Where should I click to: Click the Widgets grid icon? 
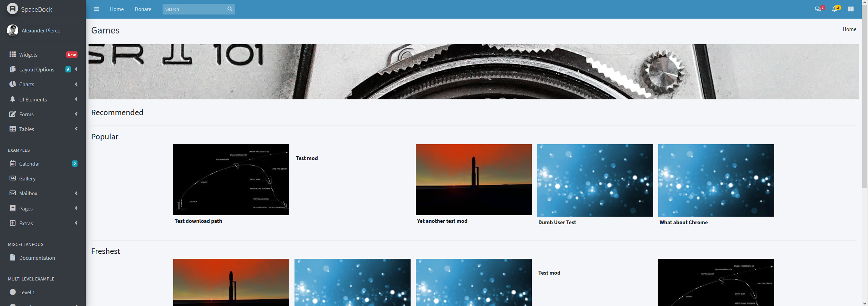[13, 54]
